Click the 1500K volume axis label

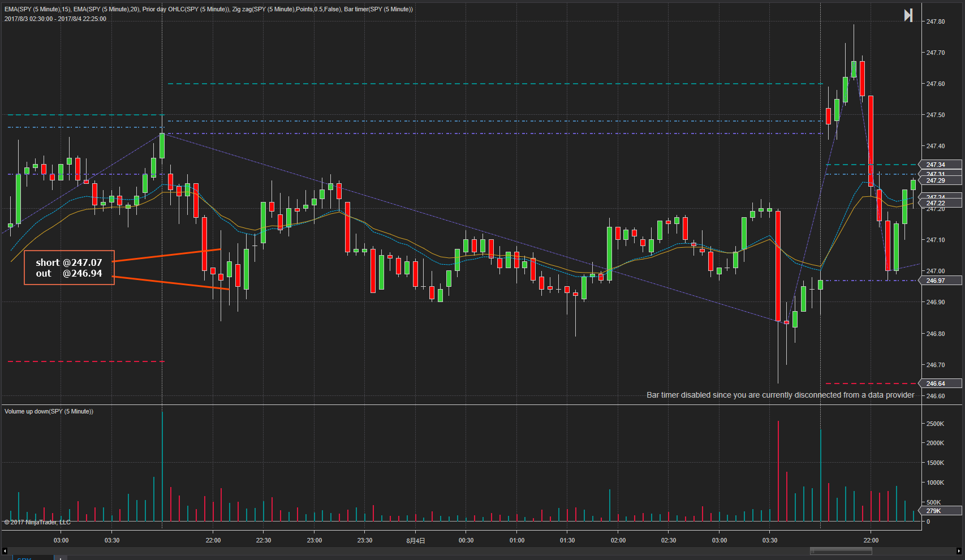click(935, 463)
